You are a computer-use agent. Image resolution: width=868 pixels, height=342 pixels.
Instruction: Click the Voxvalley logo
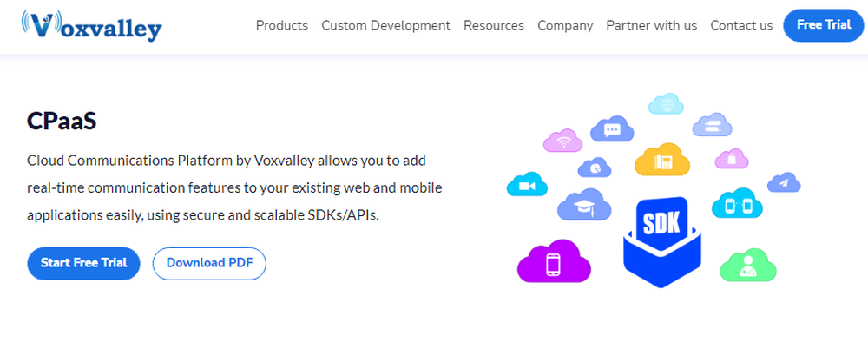coord(91,25)
